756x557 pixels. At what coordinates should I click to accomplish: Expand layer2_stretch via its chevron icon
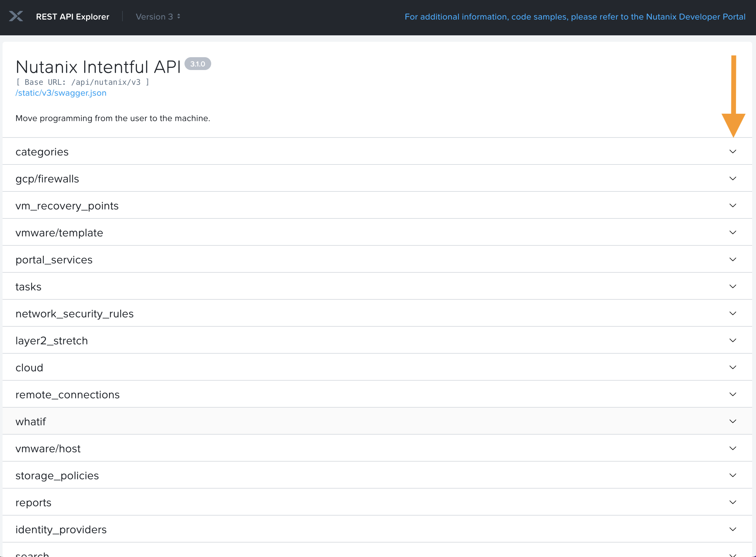click(x=733, y=340)
